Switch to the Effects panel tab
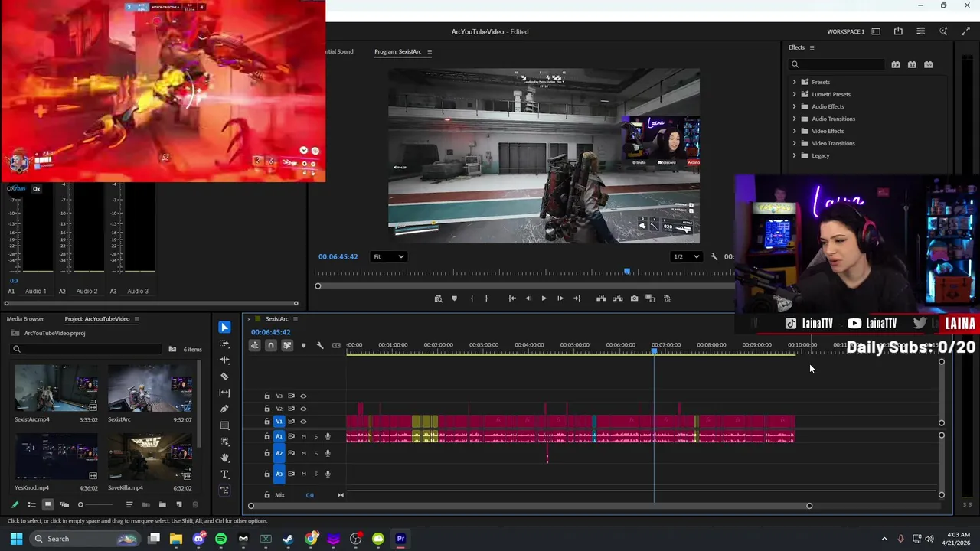This screenshot has width=980, height=551. [x=796, y=47]
